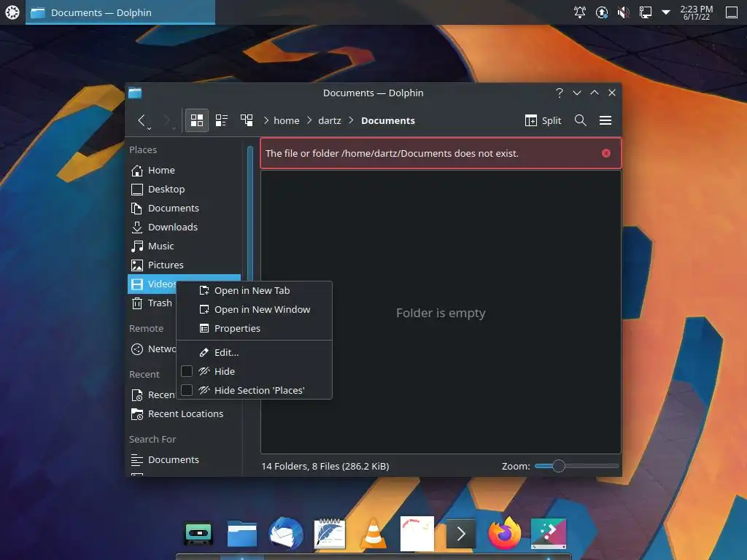The width and height of the screenshot is (747, 560).
Task: Launch Thunderbird from dock
Action: click(x=286, y=534)
